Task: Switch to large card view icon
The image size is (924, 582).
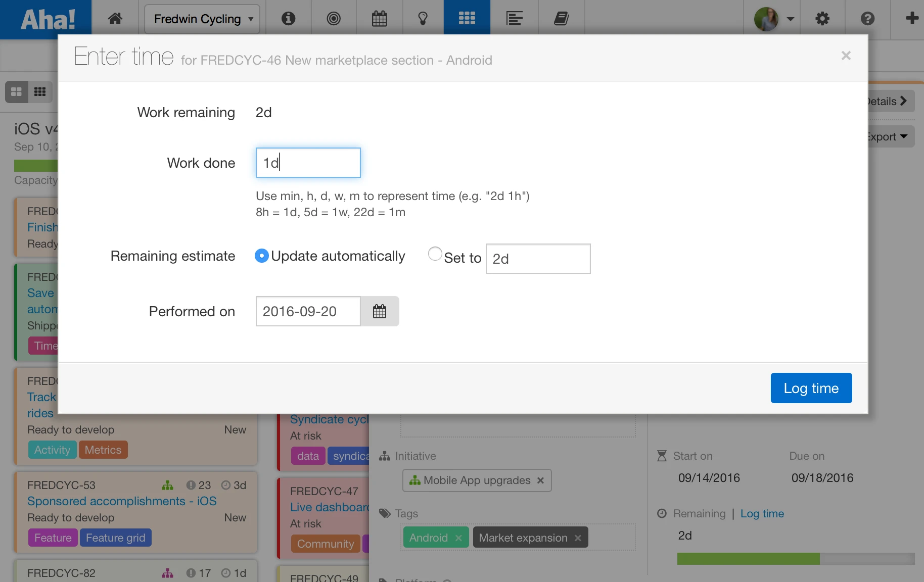Action: [x=17, y=92]
